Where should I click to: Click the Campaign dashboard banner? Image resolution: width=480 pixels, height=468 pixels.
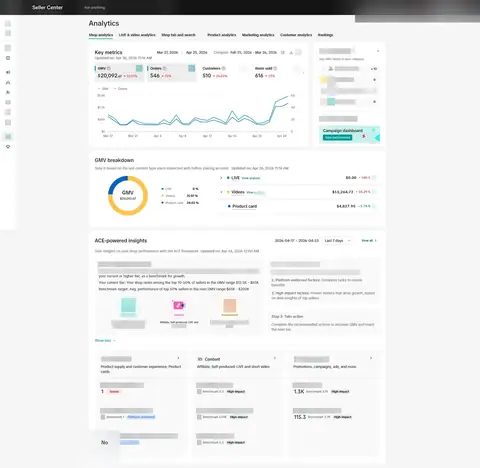tap(349, 135)
